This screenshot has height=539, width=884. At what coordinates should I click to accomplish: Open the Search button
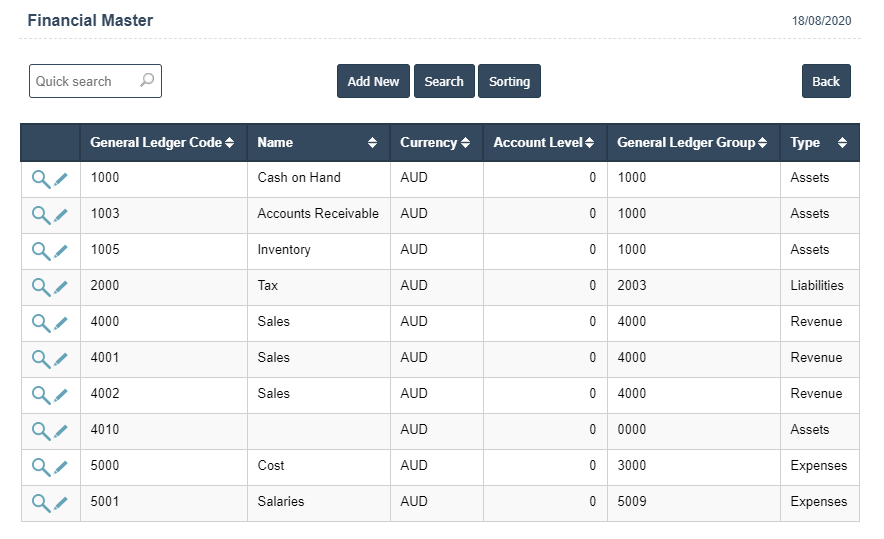[444, 81]
